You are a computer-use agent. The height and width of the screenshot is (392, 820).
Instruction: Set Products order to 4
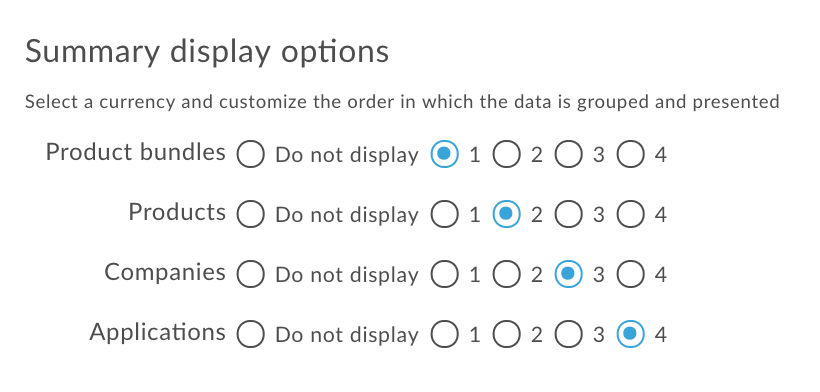click(x=630, y=214)
